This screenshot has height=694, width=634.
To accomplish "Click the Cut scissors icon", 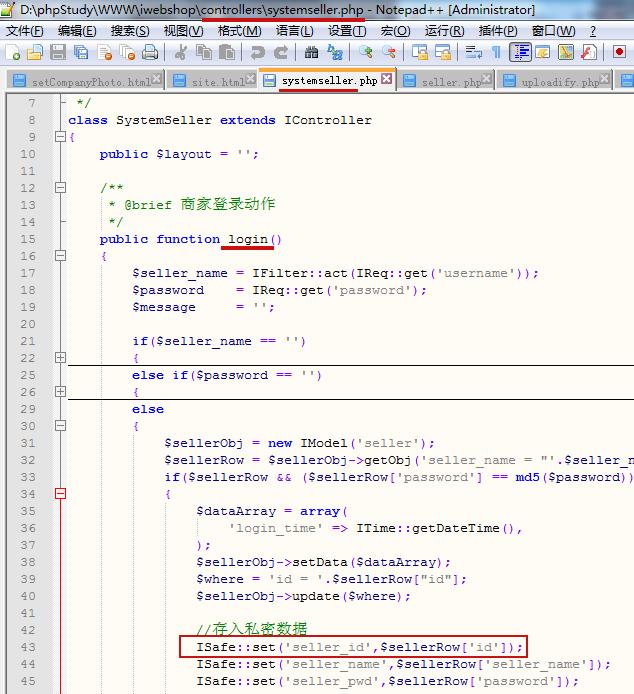I will click(x=180, y=52).
